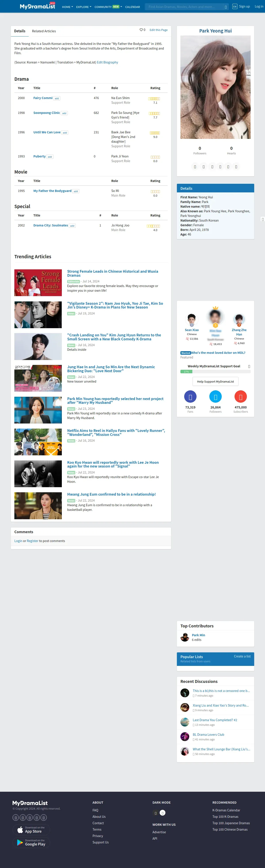265x868 pixels.
Task: Click Park Min's contributor avatar
Action: point(185,637)
